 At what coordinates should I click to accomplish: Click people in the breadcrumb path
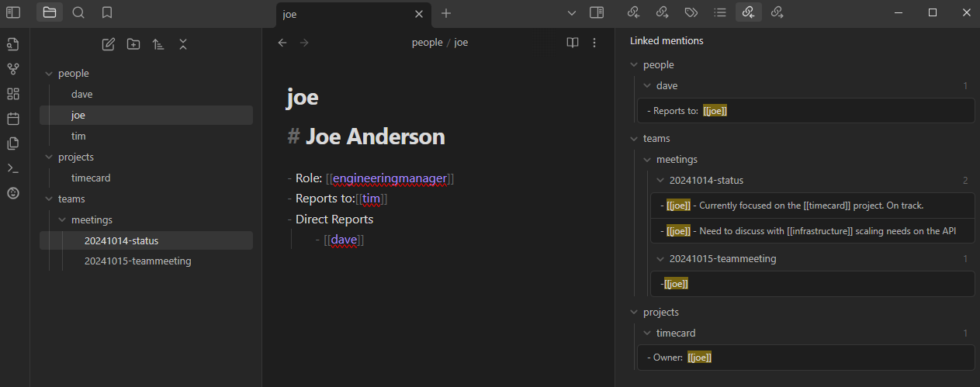click(x=427, y=43)
